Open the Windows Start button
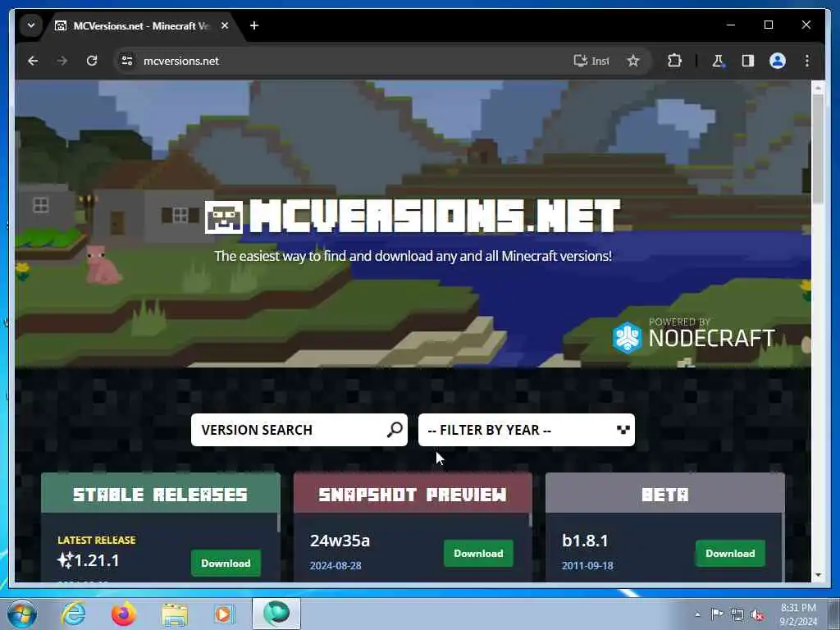 22,614
